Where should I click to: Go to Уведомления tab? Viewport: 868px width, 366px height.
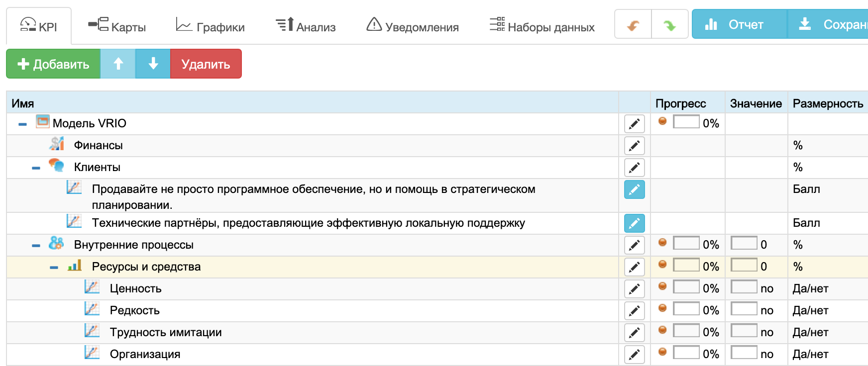click(412, 26)
